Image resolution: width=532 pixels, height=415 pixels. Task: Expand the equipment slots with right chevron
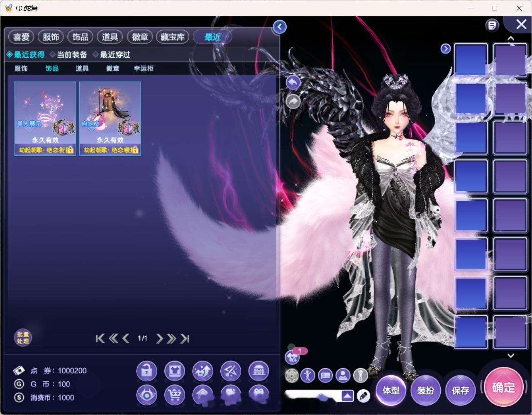pyautogui.click(x=445, y=49)
